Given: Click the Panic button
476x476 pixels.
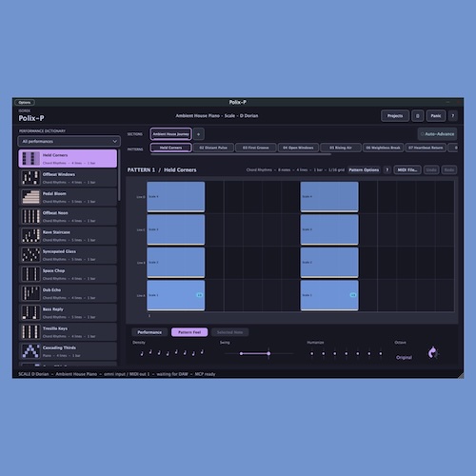Looking at the screenshot, I should [436, 116].
